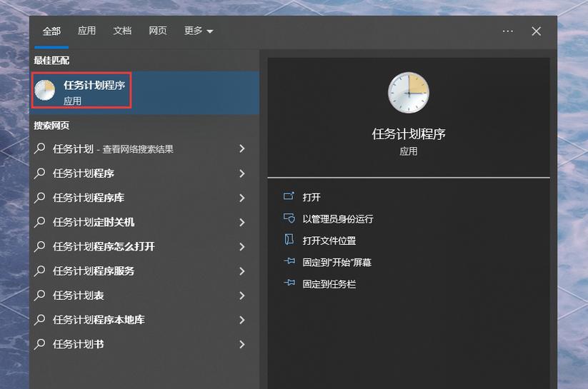The image size is (588, 389).
Task: Select the 任务计划定时关机 suggestion text
Action: [94, 222]
